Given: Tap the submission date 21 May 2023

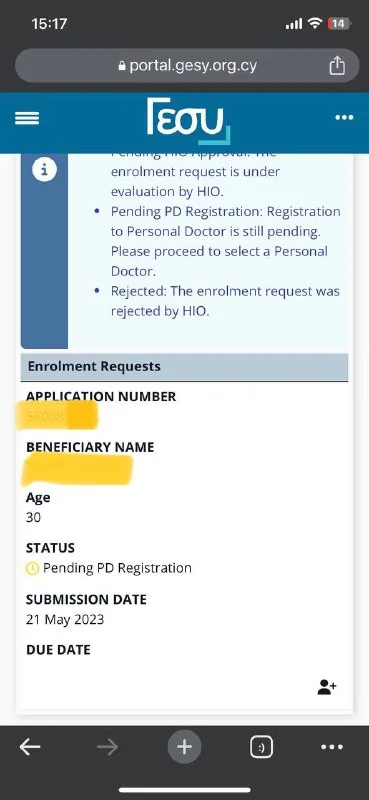Looking at the screenshot, I should (65, 619).
